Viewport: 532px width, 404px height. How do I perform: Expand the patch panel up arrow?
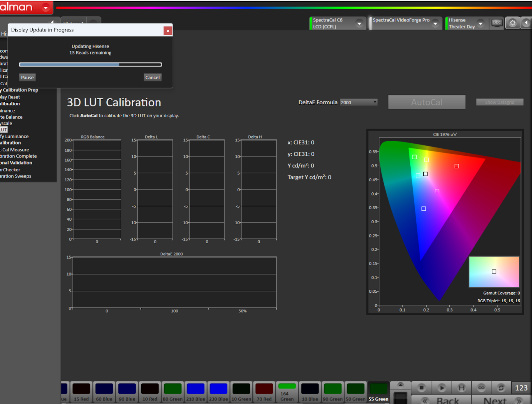click(x=400, y=385)
